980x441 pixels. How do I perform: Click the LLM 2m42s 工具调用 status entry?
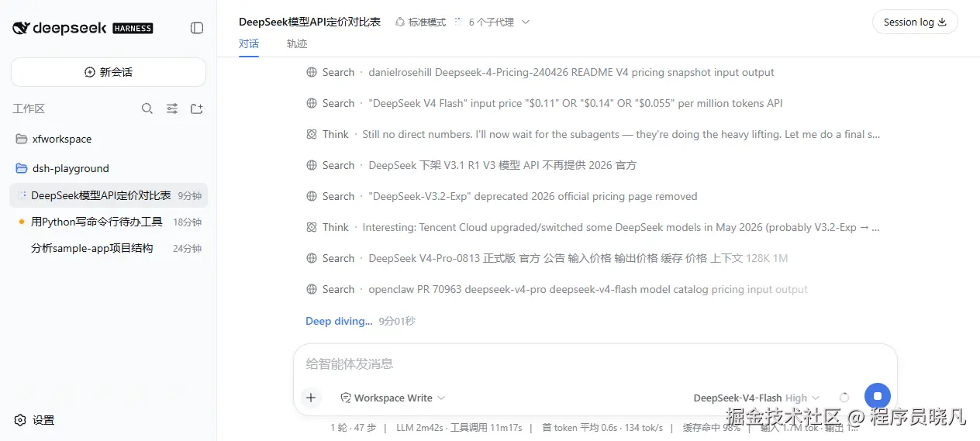(459, 428)
